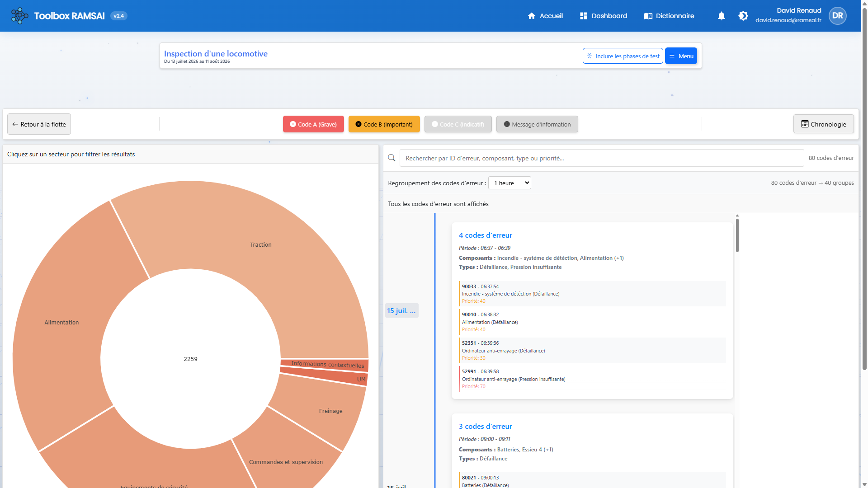Click the 2259 total in chart center
The height and width of the screenshot is (488, 868).
[190, 359]
